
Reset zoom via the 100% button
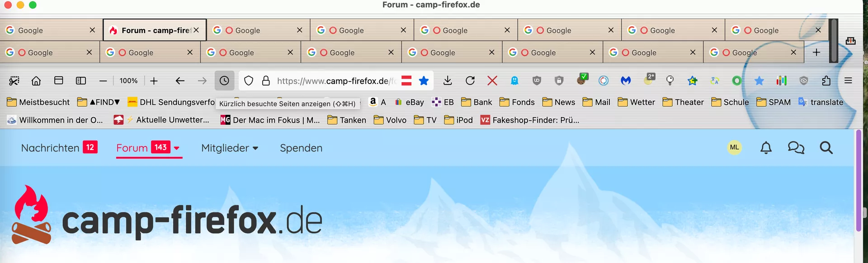tap(128, 81)
